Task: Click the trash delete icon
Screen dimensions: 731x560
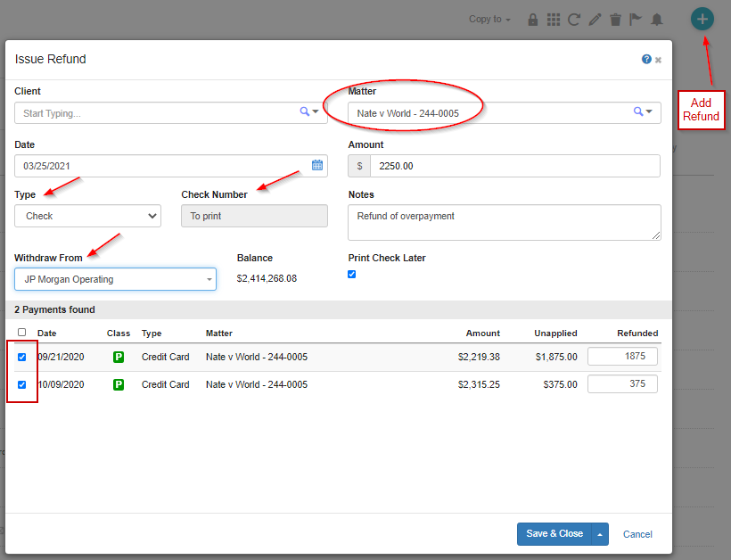Action: tap(615, 19)
